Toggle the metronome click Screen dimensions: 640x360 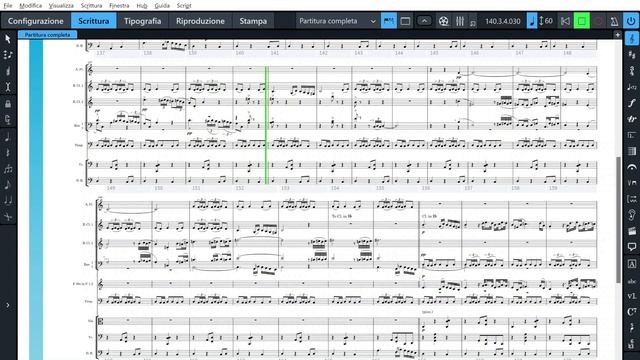[614, 21]
